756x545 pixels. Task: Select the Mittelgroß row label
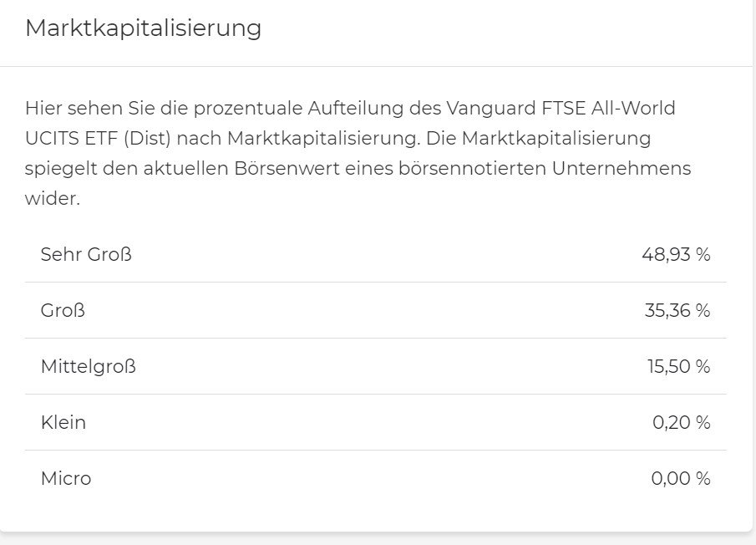coord(88,366)
